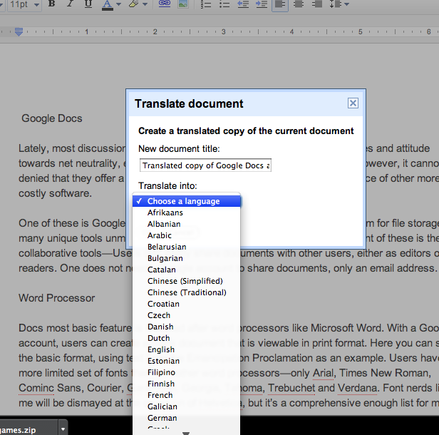
Task: Toggle underline formatting in toolbar
Action: click(x=88, y=4)
